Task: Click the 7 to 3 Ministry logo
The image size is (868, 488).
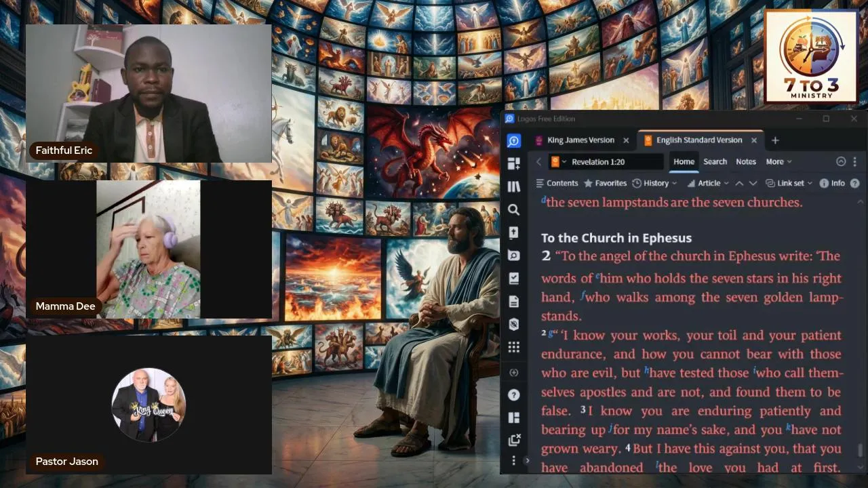Action: pyautogui.click(x=810, y=56)
